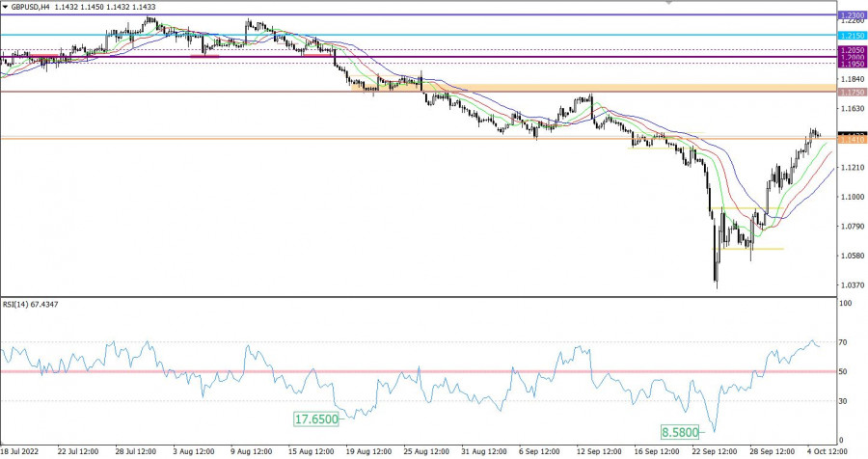Select the 1.2300 price level tag
Viewport: 868px width, 459px height.
pyautogui.click(x=852, y=15)
